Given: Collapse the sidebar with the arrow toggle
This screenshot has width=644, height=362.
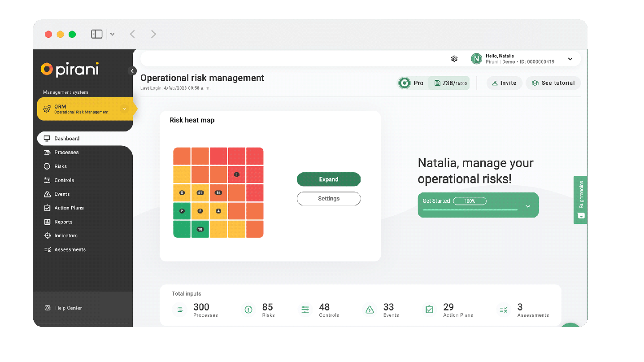Looking at the screenshot, I should point(132,71).
